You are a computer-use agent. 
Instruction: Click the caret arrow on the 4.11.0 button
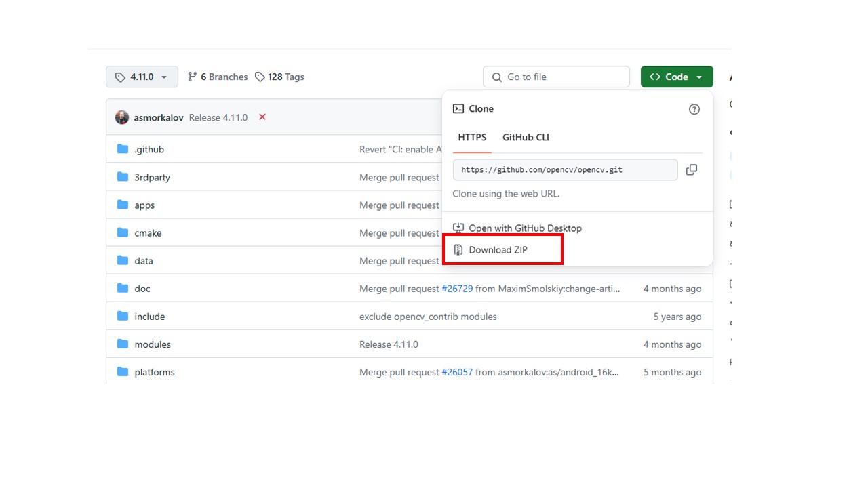click(164, 77)
